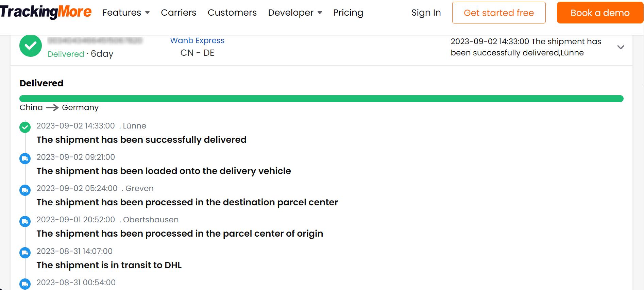The image size is (644, 290).
Task: Open the Customers menu item
Action: click(232, 13)
